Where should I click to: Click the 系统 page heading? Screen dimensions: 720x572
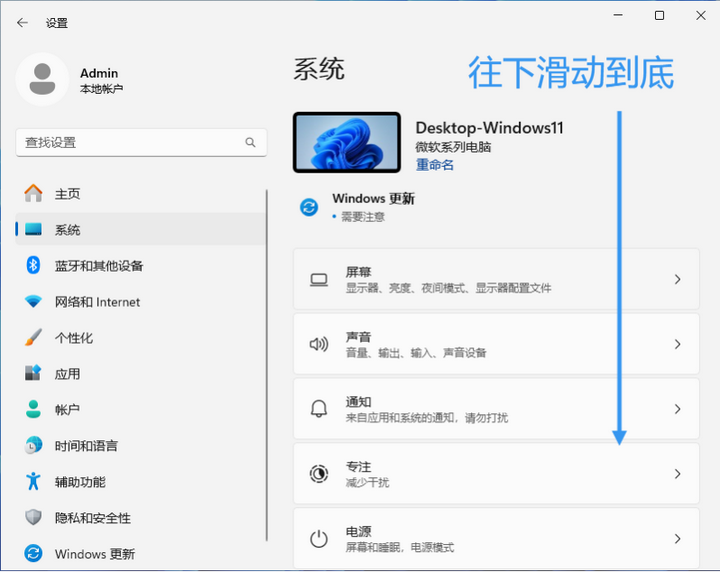pos(319,69)
